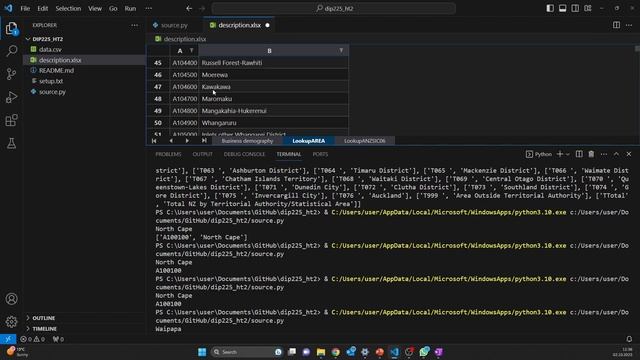
Task: Create new terminal with plus icon
Action: pos(560,154)
